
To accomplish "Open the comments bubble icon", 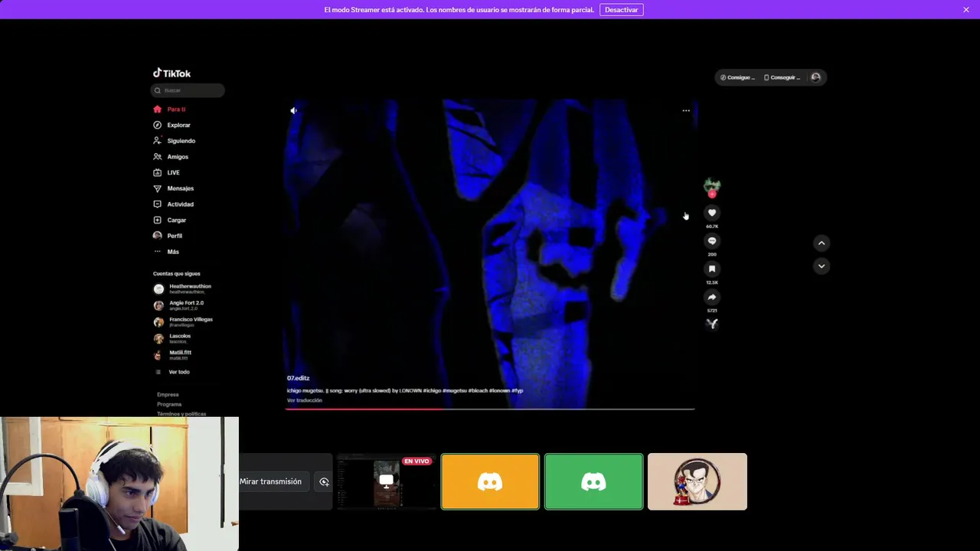I will pos(712,241).
